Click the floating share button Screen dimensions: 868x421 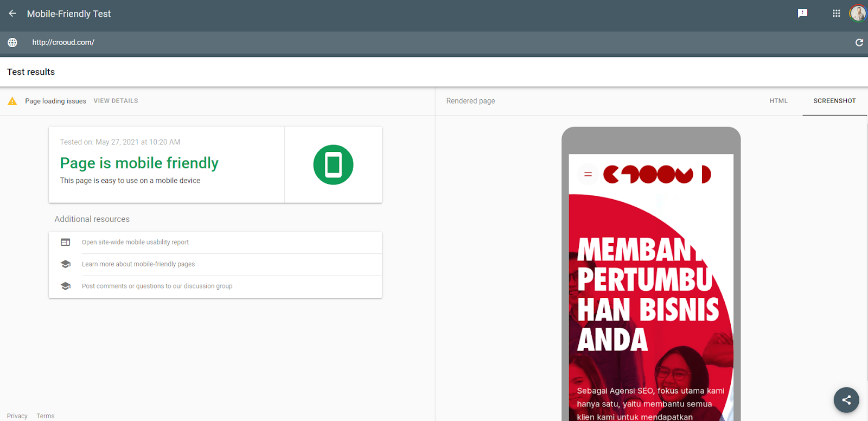click(846, 400)
